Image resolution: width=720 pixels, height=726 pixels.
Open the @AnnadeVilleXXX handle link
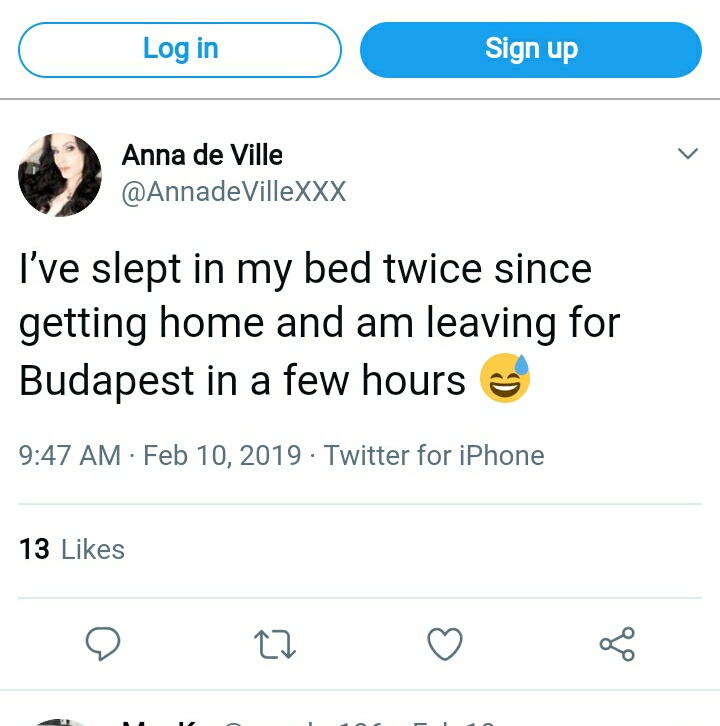233,191
